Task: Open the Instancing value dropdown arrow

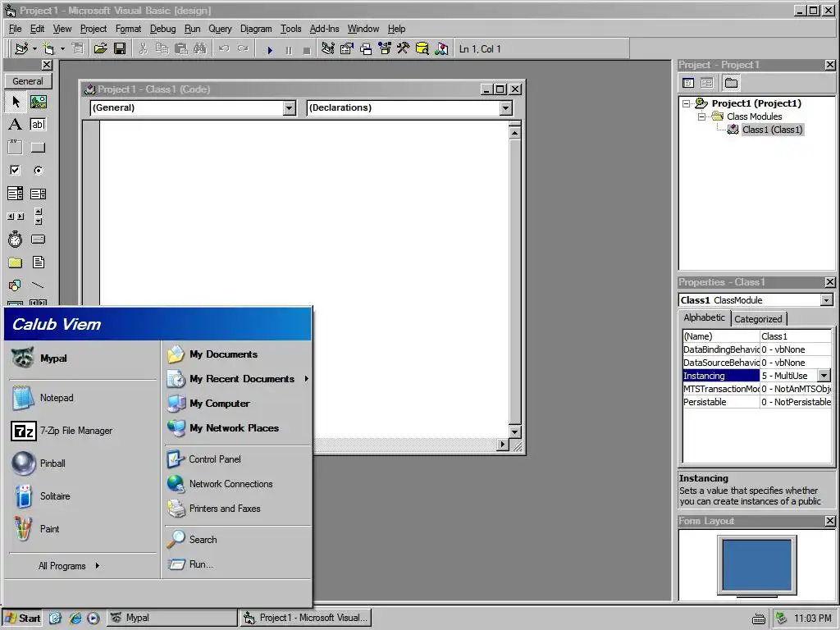Action: (x=824, y=376)
